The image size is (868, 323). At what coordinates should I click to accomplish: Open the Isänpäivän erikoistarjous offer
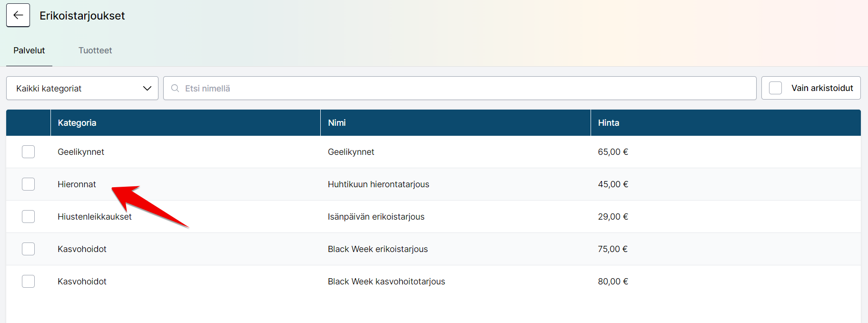376,217
